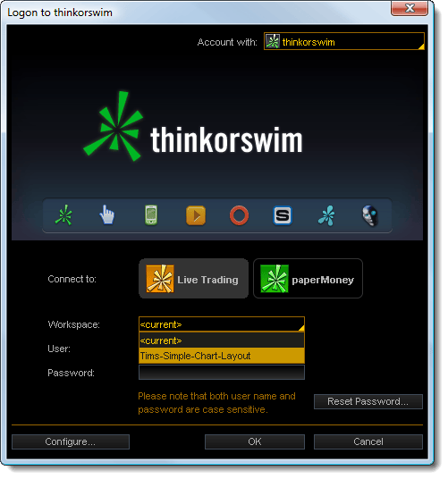Click the Reset Password button
The image size is (448, 479).
coord(368,401)
